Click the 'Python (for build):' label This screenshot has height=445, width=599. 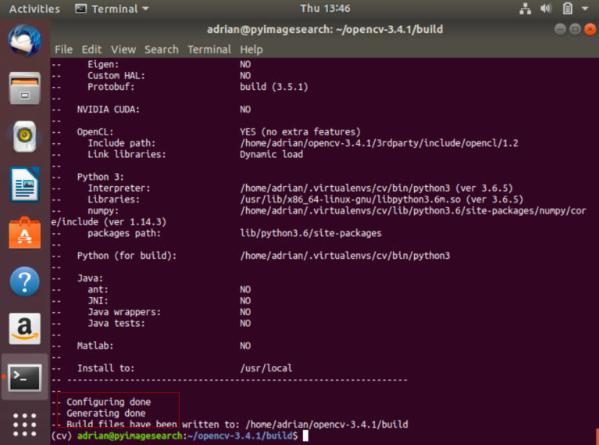tap(127, 256)
